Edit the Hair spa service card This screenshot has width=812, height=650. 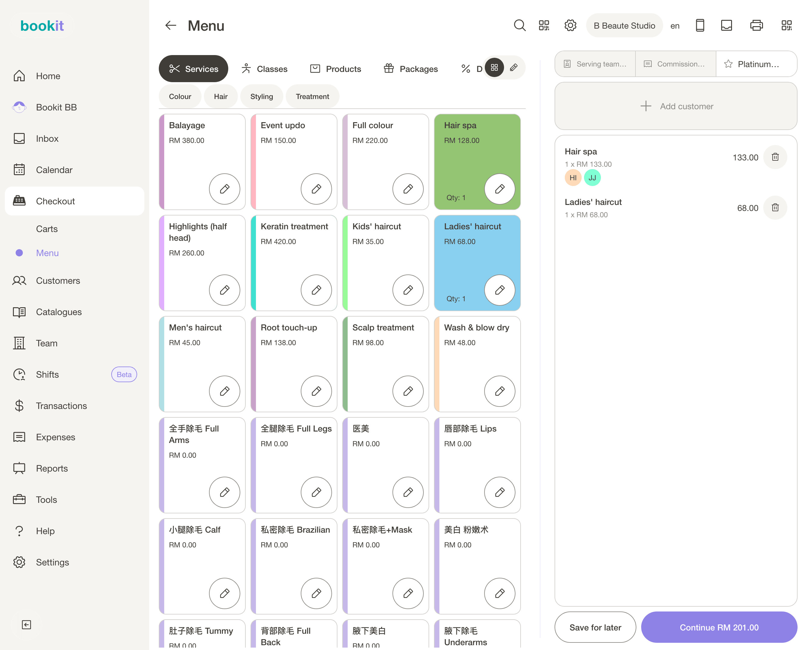click(500, 189)
